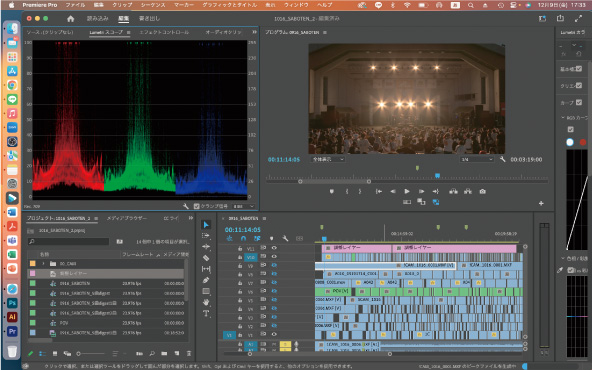Select the Pen tool
The width and height of the screenshot is (592, 370).
[206, 280]
